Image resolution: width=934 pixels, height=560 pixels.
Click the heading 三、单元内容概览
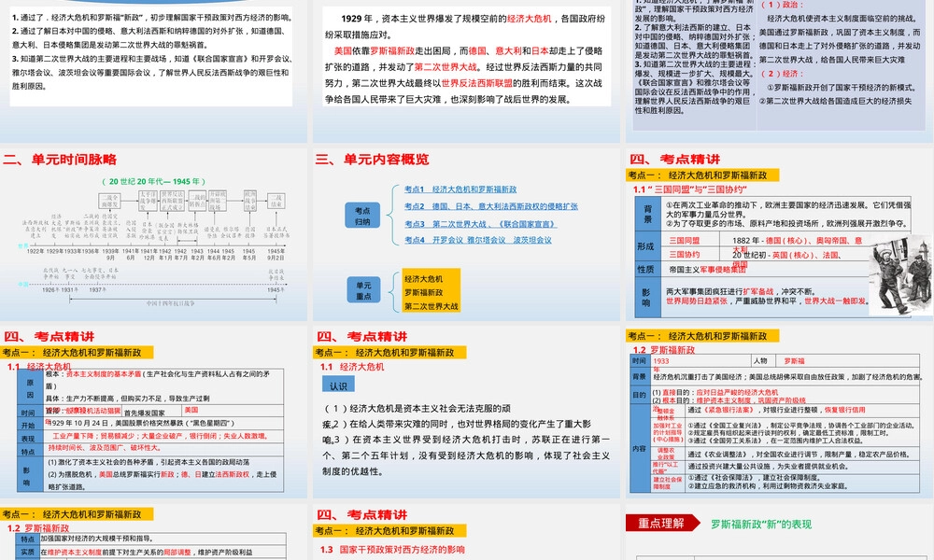(x=372, y=160)
